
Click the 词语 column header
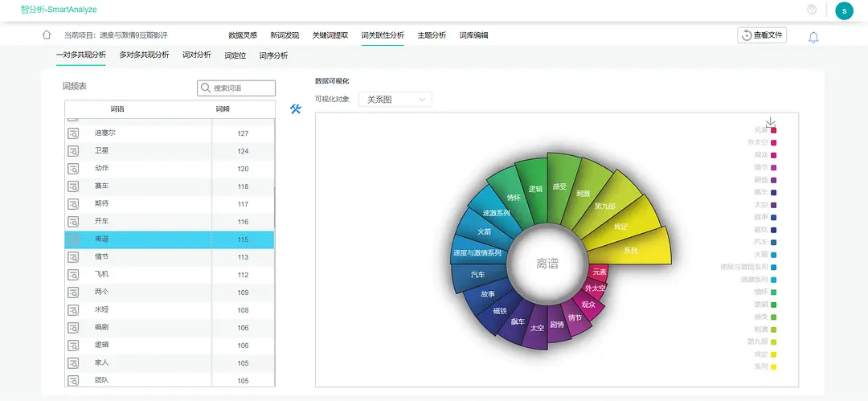pyautogui.click(x=117, y=109)
